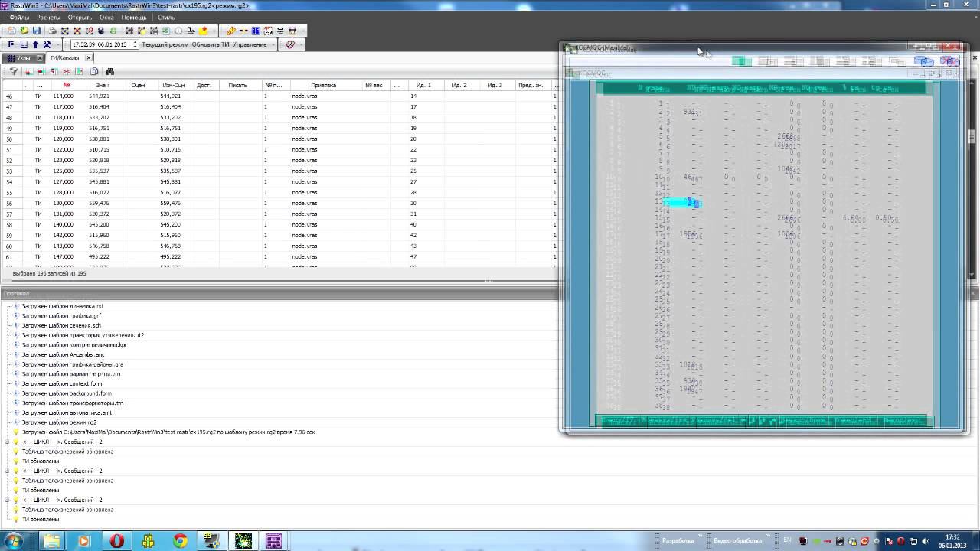The height and width of the screenshot is (551, 980).
Task: Open overflow arrow after tools icon
Action: [x=58, y=44]
